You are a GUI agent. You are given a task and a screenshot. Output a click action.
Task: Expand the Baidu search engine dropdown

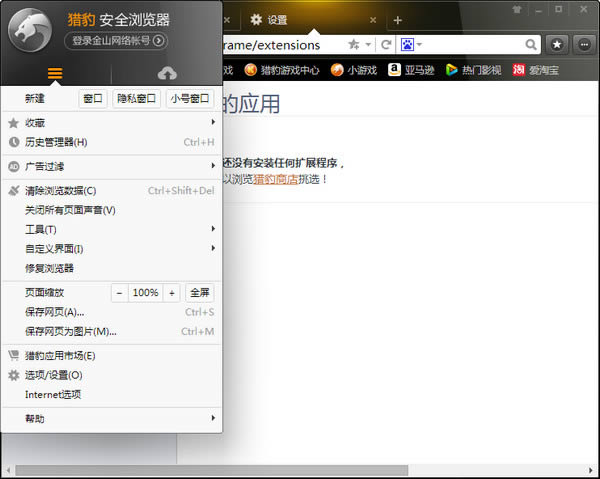[x=411, y=45]
